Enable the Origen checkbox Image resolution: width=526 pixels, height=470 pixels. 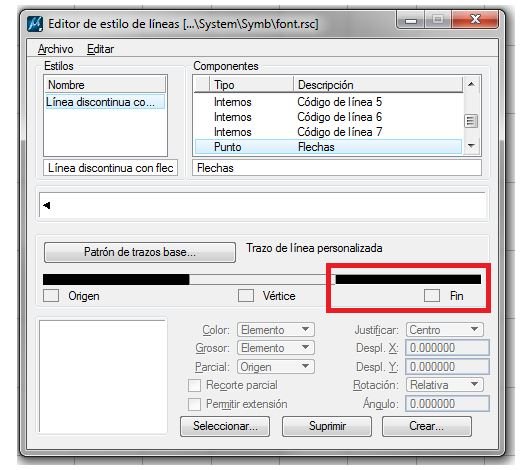pyautogui.click(x=51, y=296)
